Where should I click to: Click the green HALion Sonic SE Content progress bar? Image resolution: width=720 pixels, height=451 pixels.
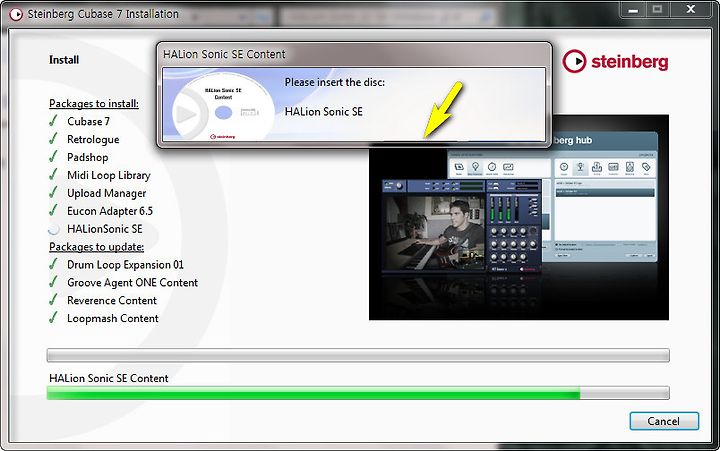pos(358,393)
